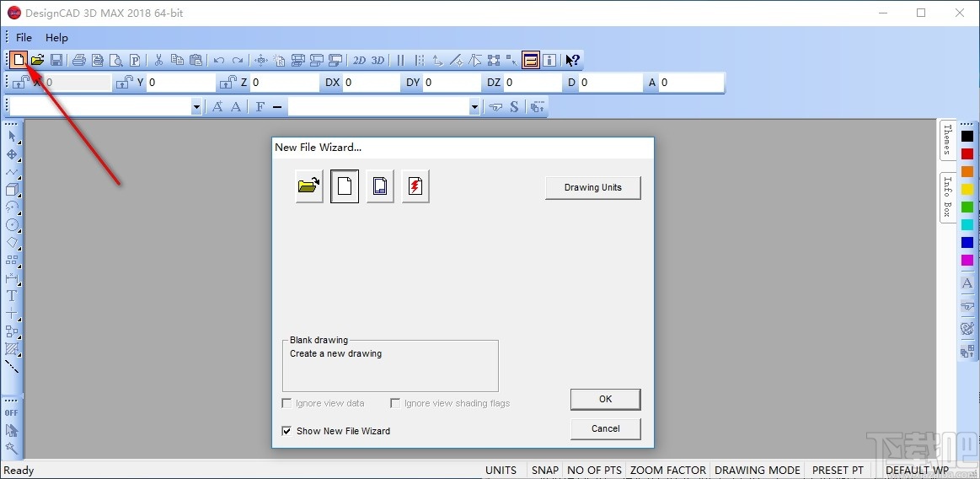Click the bold S style icon
Image resolution: width=980 pixels, height=479 pixels.
tap(514, 107)
